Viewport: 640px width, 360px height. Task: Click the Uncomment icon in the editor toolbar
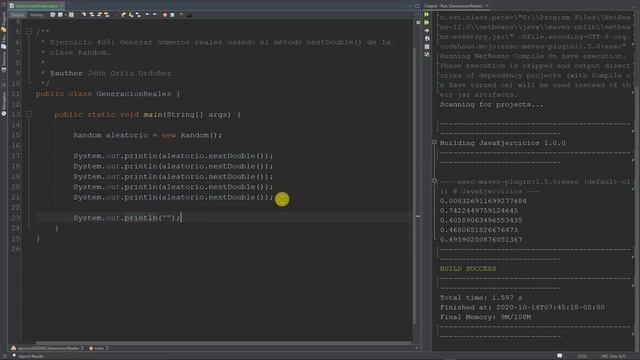pos(181,14)
